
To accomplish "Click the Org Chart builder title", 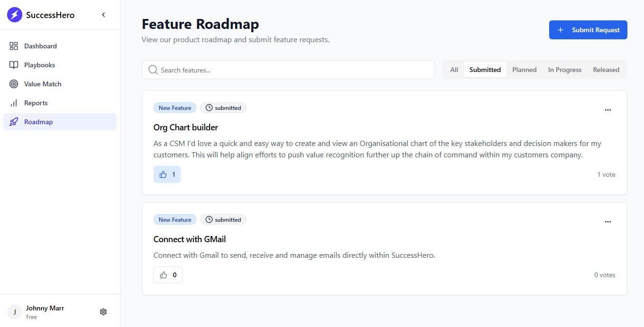I will [185, 127].
